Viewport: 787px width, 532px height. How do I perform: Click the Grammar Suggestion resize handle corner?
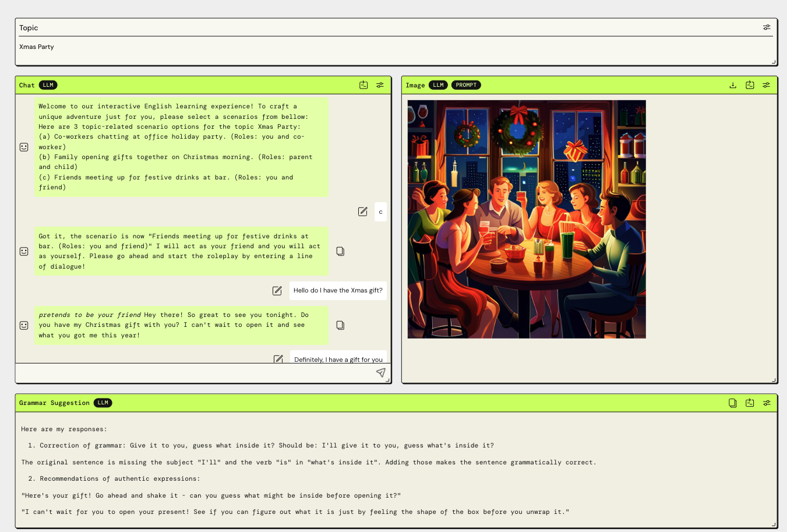774,524
